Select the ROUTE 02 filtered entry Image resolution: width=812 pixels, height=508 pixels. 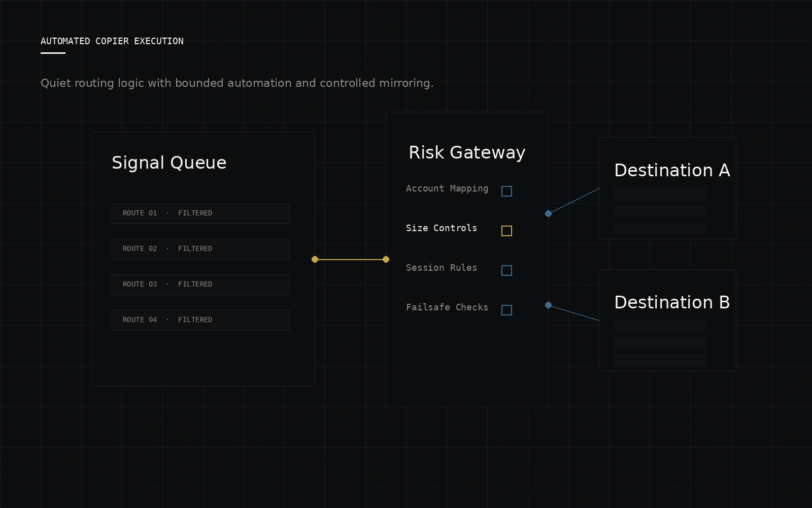tap(200, 249)
